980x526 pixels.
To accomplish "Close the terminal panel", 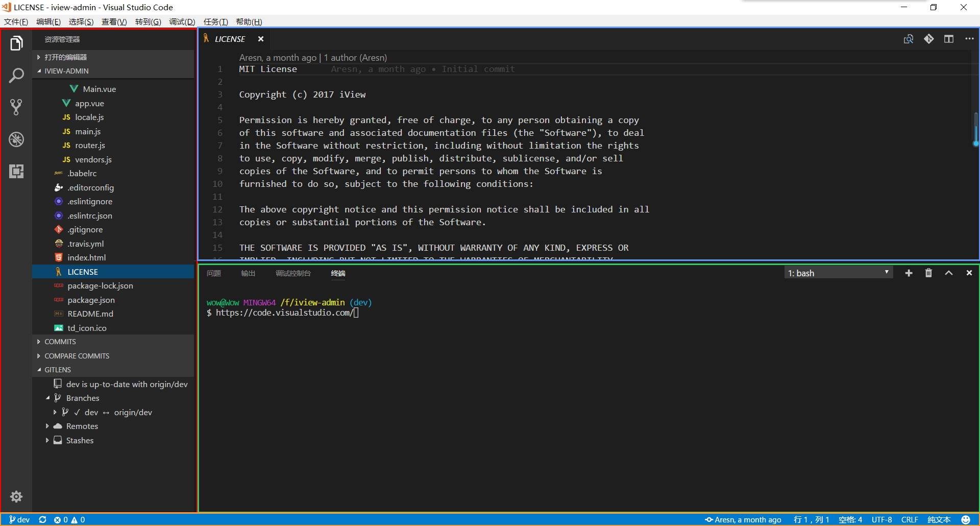I will 969,273.
